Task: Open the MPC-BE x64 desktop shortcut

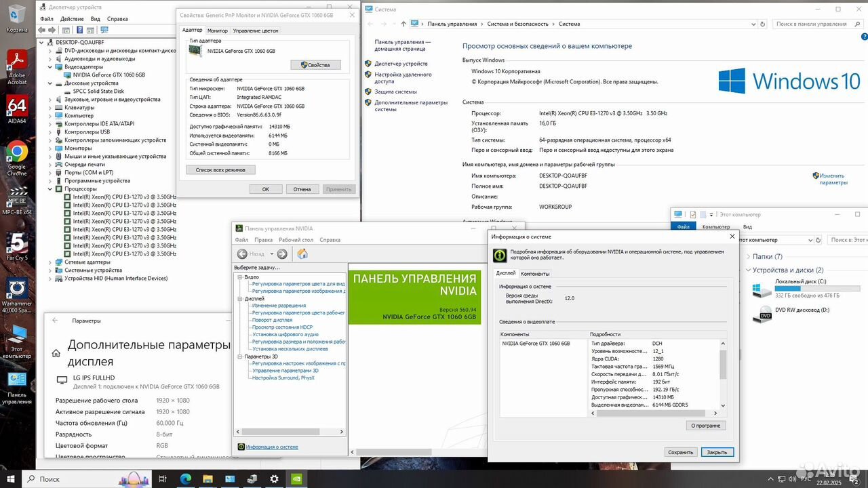Action: 17,201
